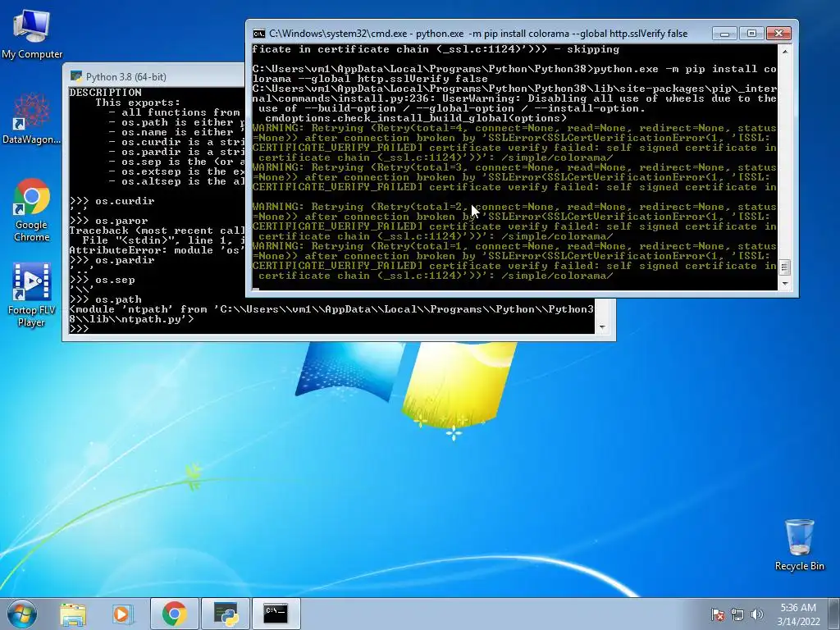Image resolution: width=840 pixels, height=630 pixels.
Task: Click the cmd.exe vertical scrollbar thumb
Action: (785, 267)
